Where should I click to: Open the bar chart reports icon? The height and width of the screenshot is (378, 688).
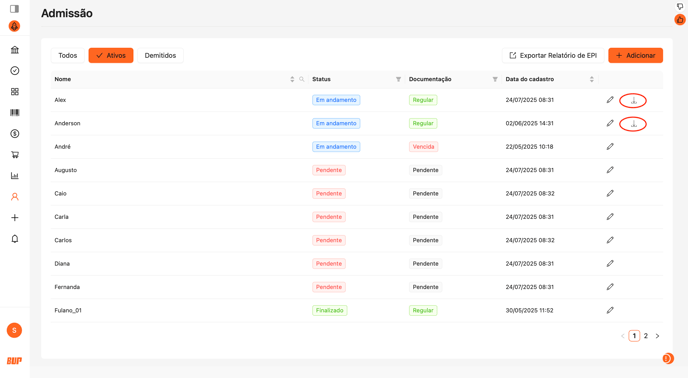(14, 176)
